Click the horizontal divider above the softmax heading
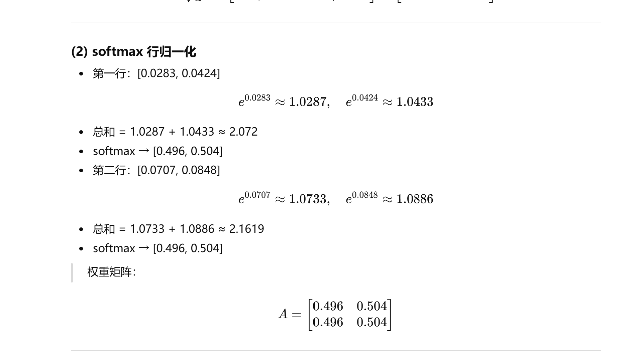626x364 pixels. [x=336, y=22]
